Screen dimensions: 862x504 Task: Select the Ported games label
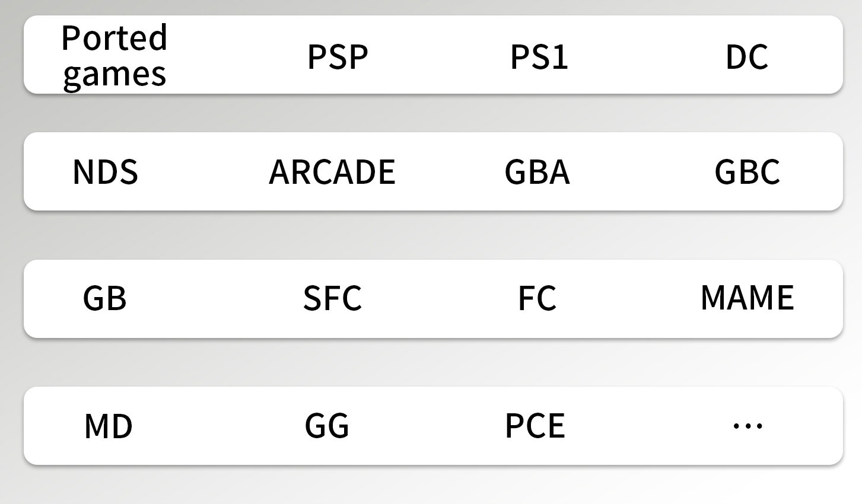point(114,56)
